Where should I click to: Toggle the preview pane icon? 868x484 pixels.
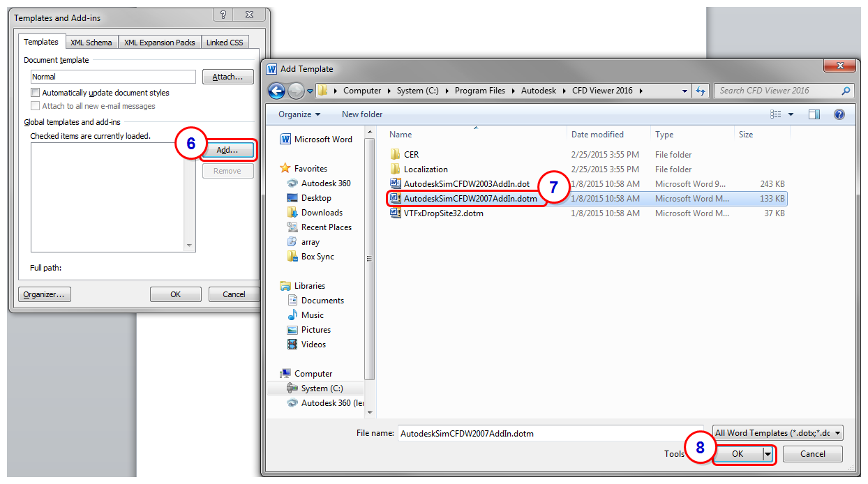click(814, 114)
